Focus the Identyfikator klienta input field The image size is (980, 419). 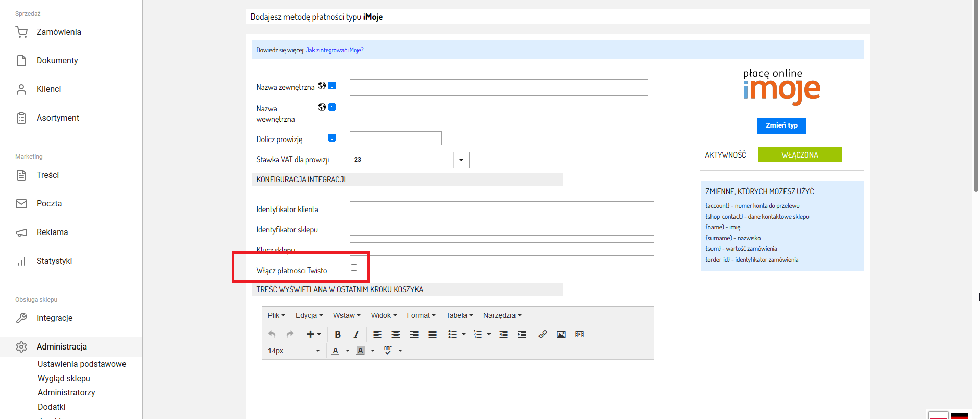tap(502, 208)
